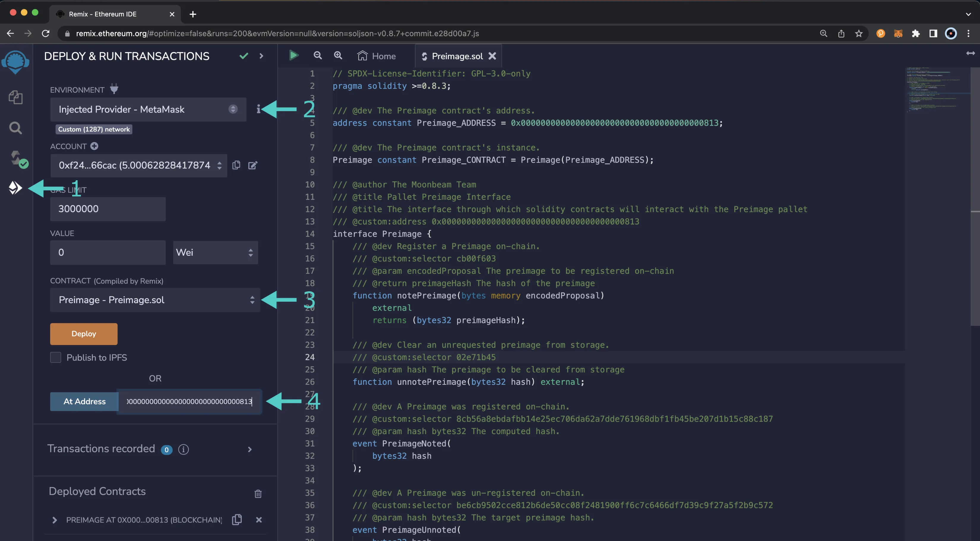
Task: Click the Custom (1287) network badge
Action: click(94, 129)
